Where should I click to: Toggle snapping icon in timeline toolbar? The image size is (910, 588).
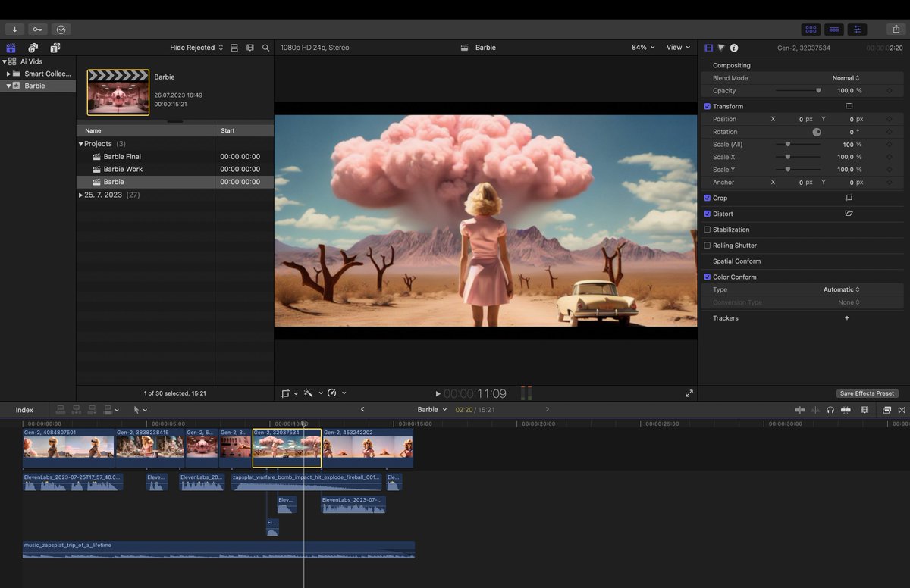point(846,410)
